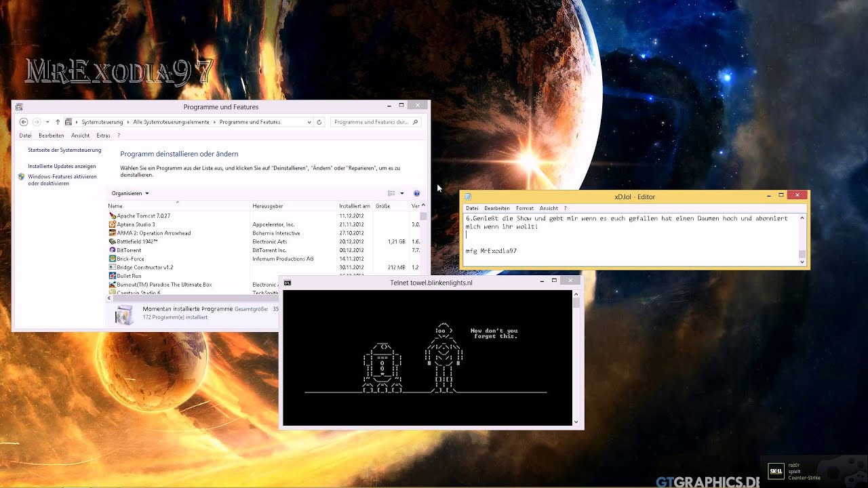Click the search magnifier in Programme und Features
Screen dimensions: 868x488
[x=416, y=122]
